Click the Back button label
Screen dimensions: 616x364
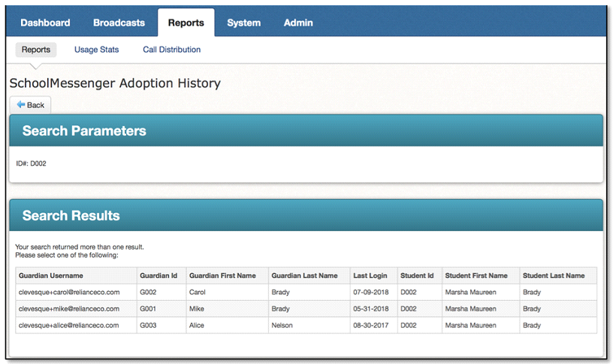36,105
